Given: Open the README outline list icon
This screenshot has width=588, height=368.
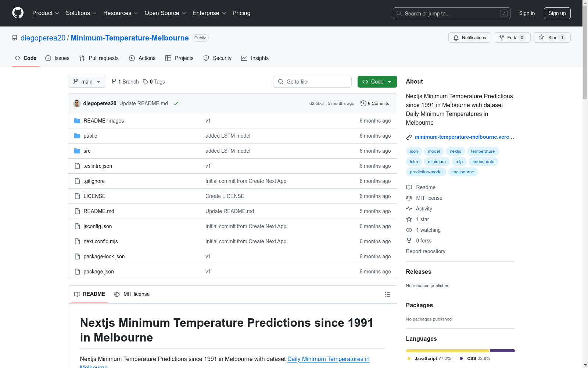Looking at the screenshot, I should 387,294.
